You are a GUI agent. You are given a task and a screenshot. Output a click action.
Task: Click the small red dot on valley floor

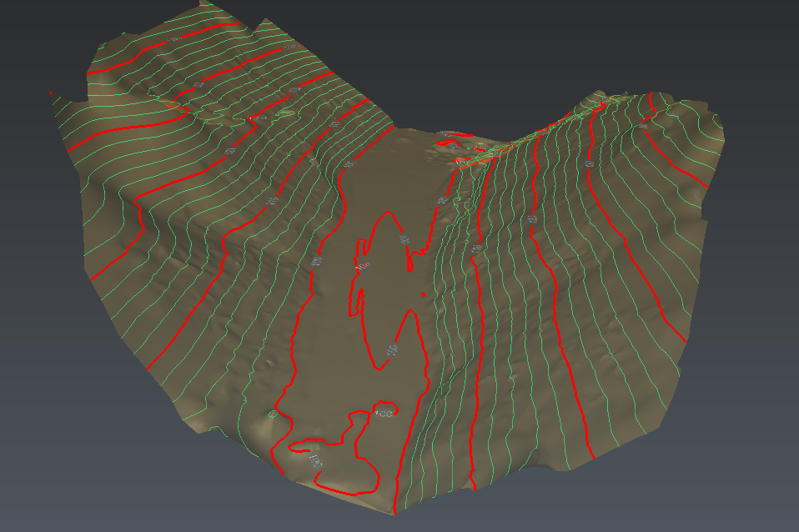(x=424, y=294)
